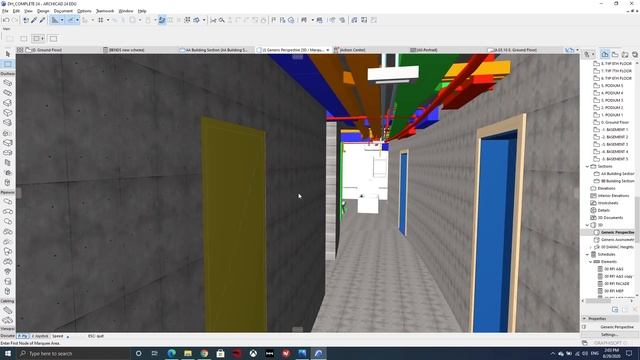Click the Joystick button in bottom bar
640x360 pixels.
coord(40,336)
